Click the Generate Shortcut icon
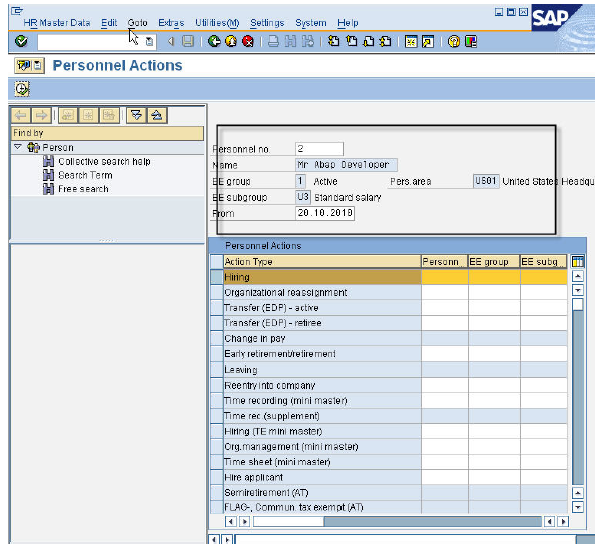Viewport: 595px width, 546px height. (428, 41)
